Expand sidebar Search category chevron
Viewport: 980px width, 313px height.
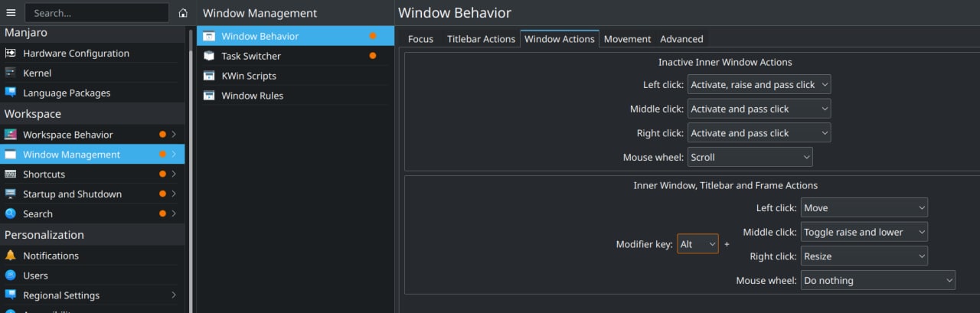pos(175,214)
